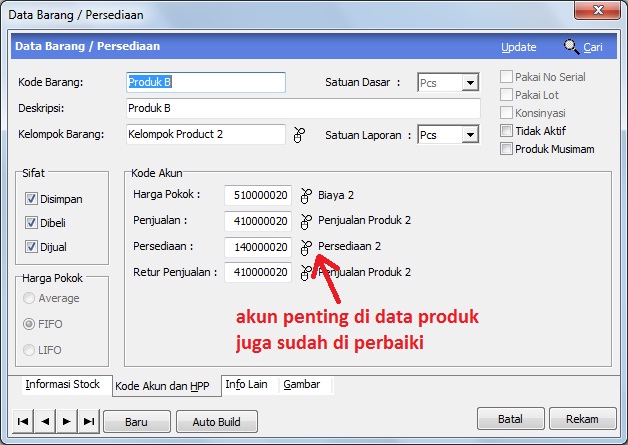Go to next record arrow
Screen dimensions: 628x445
click(68, 422)
